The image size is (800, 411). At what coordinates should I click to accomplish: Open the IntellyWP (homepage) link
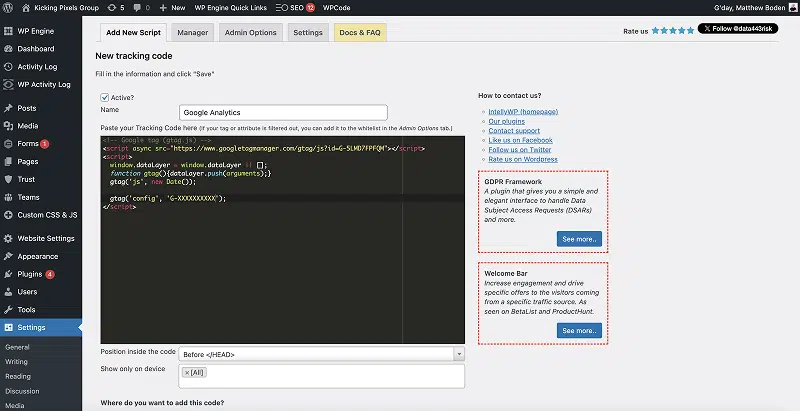click(523, 112)
